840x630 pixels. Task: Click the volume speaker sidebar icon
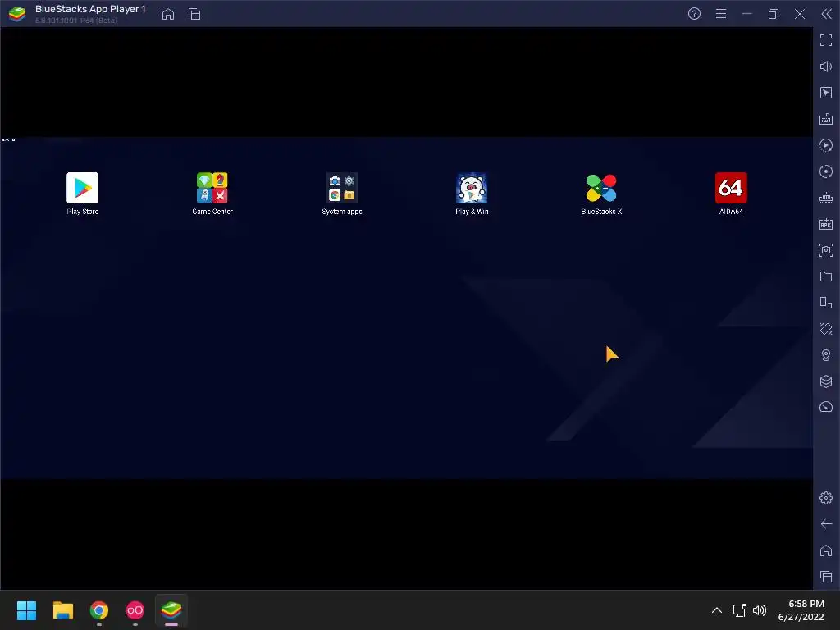click(x=826, y=66)
